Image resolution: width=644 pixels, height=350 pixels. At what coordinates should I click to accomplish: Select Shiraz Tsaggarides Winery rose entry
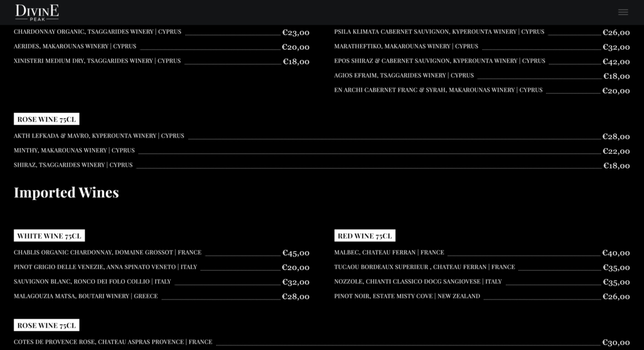pos(73,165)
